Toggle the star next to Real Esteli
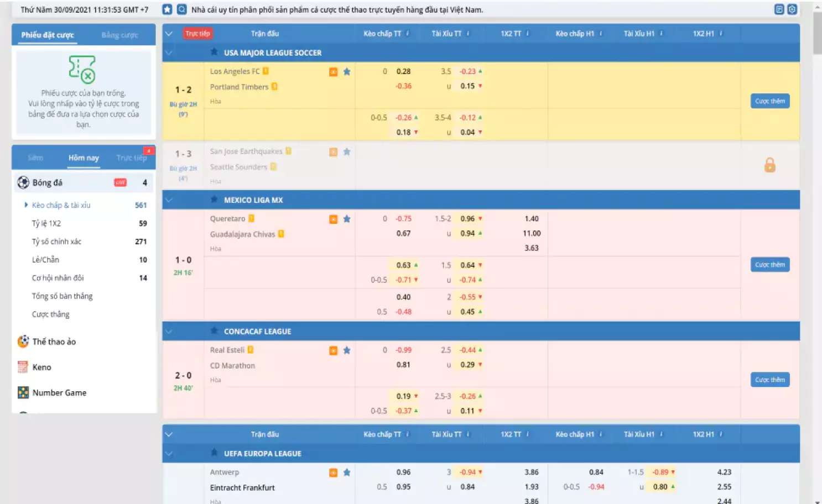The width and height of the screenshot is (822, 504). pos(347,350)
